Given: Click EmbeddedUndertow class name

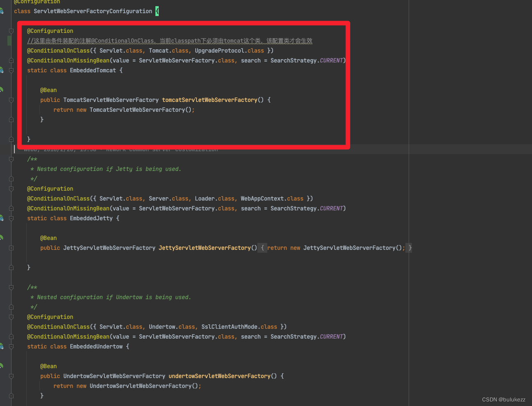Looking at the screenshot, I should point(96,346).
